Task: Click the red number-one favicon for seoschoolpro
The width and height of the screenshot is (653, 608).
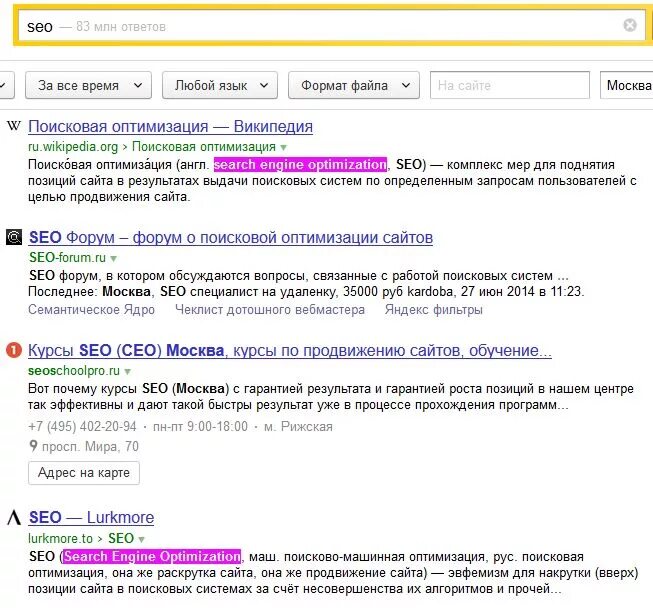Action: pyautogui.click(x=14, y=350)
